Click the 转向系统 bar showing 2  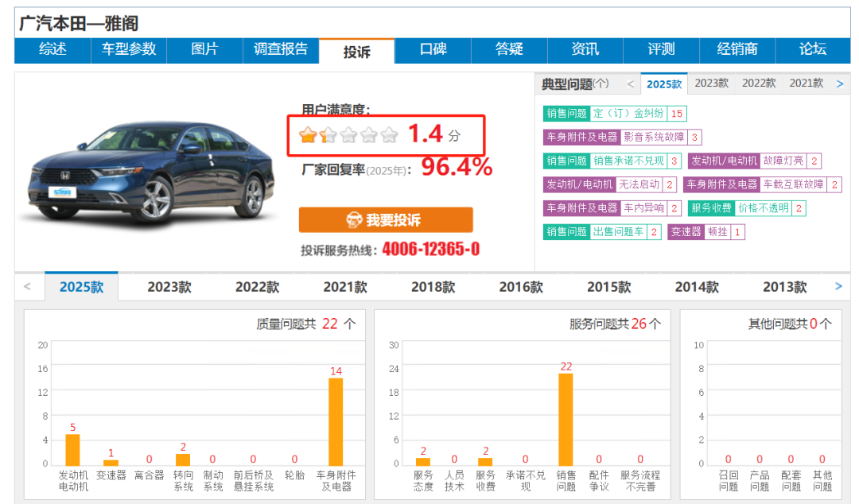pyautogui.click(x=183, y=459)
